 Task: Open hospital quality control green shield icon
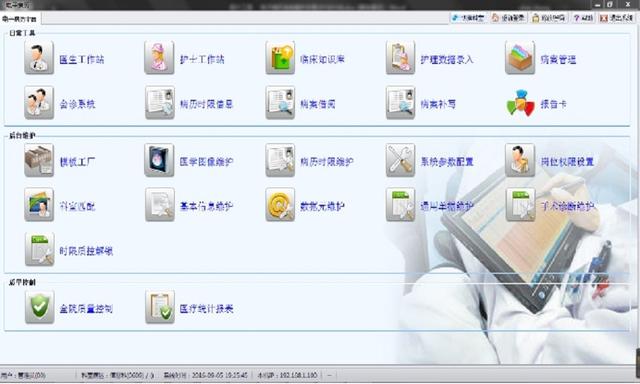click(x=39, y=307)
